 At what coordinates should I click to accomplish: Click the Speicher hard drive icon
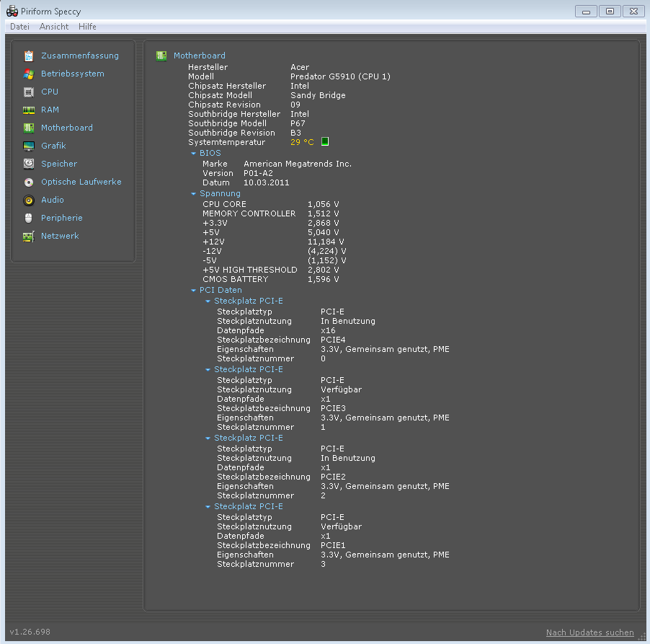[x=29, y=164]
